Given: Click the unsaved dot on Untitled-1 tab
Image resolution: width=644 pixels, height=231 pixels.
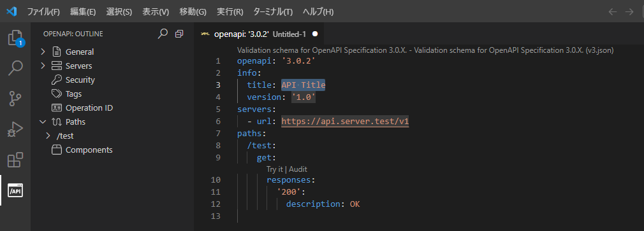Looking at the screenshot, I should (x=315, y=34).
